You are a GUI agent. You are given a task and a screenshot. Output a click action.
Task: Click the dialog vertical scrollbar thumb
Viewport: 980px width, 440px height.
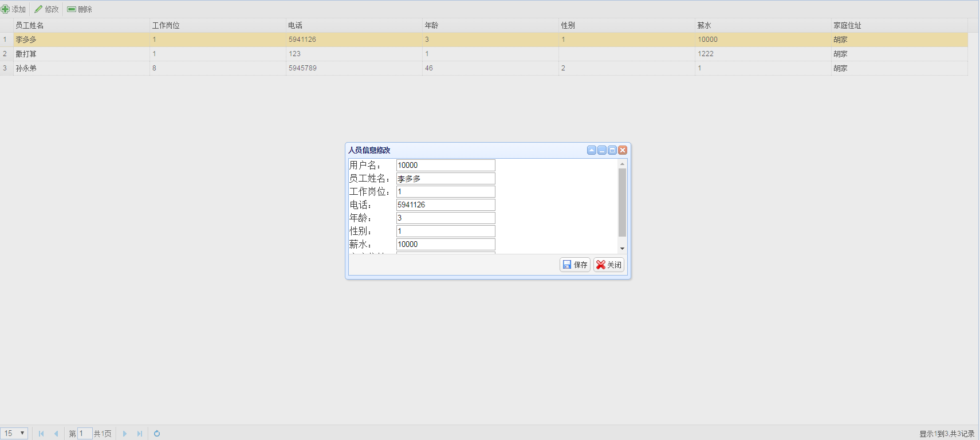pos(622,202)
